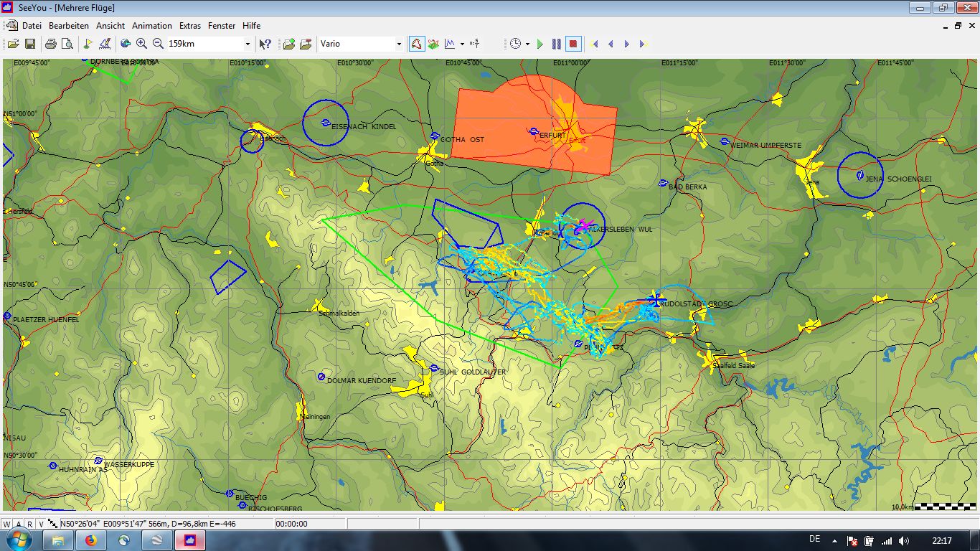Toggle the V status bar button
Viewport: 980px width, 551px height.
pyautogui.click(x=41, y=524)
